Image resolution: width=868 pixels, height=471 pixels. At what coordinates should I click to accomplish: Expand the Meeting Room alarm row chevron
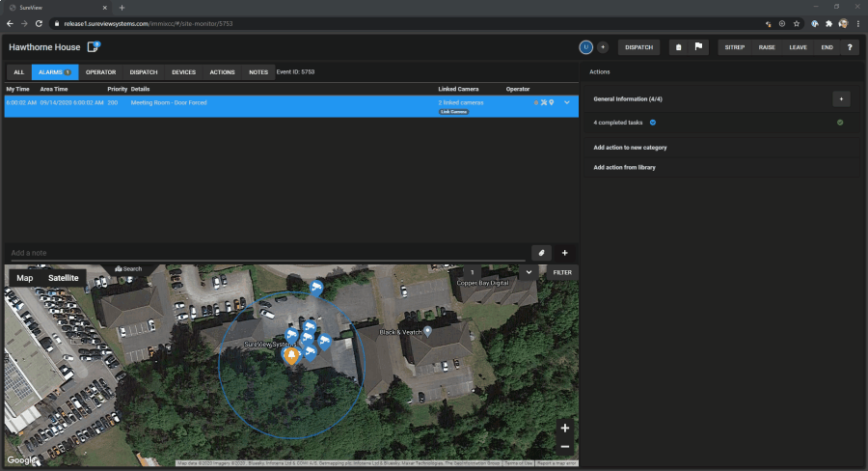coord(567,102)
